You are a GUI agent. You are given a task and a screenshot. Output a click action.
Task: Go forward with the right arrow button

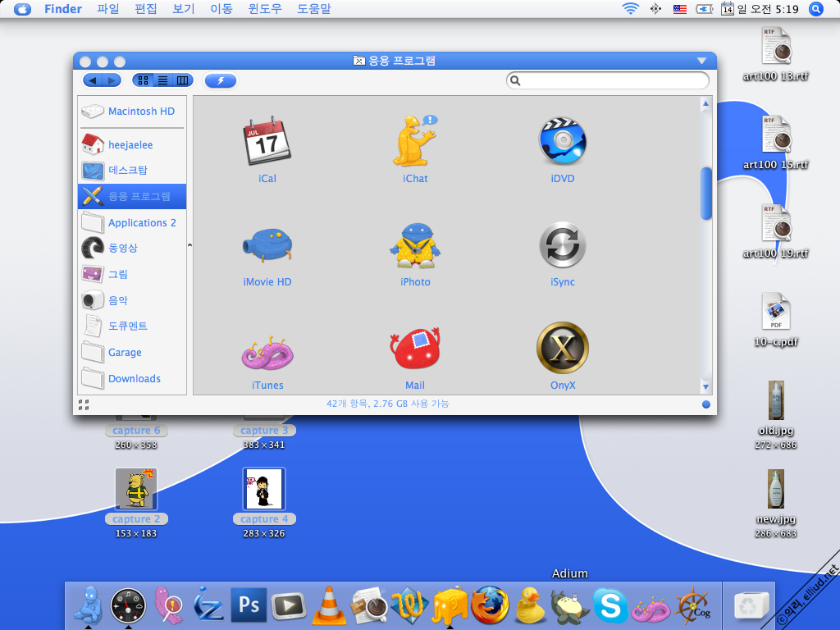click(x=112, y=80)
